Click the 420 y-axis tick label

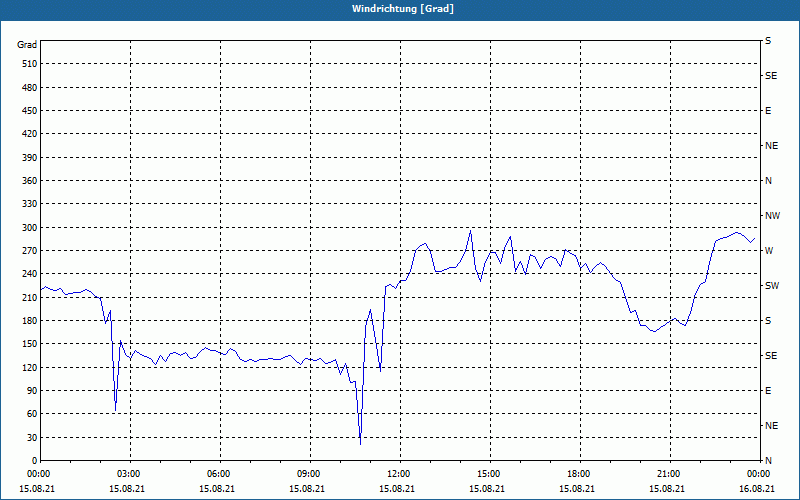tap(29, 134)
